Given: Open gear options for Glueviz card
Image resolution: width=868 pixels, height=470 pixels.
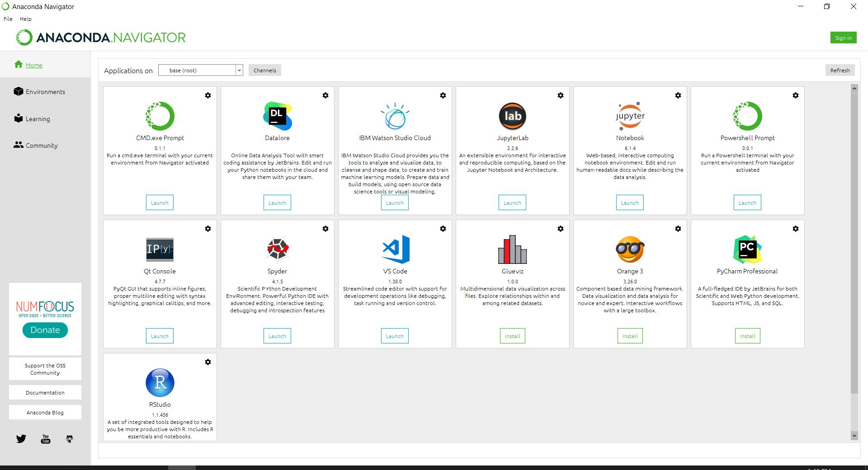Looking at the screenshot, I should [x=561, y=229].
